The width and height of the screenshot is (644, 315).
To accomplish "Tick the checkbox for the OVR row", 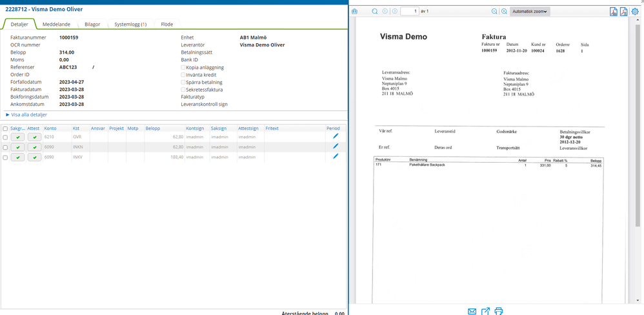I will pos(5,137).
